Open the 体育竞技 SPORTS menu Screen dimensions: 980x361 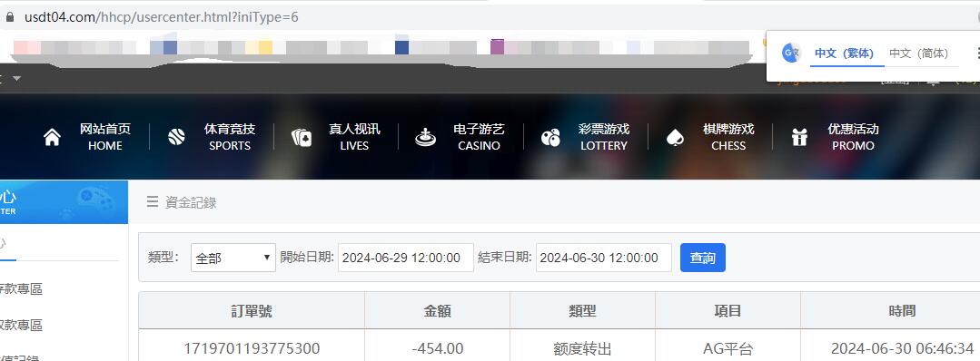[230, 137]
